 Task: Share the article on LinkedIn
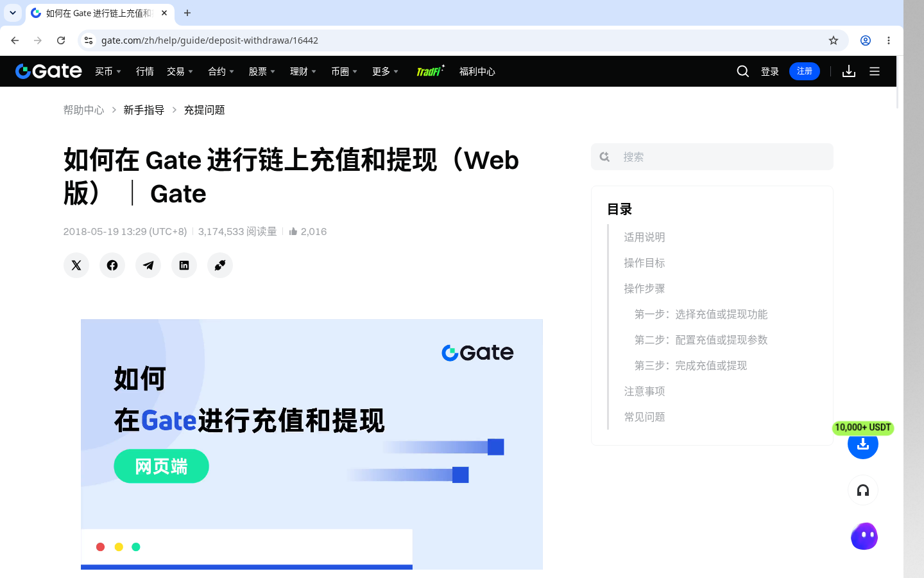pyautogui.click(x=184, y=265)
